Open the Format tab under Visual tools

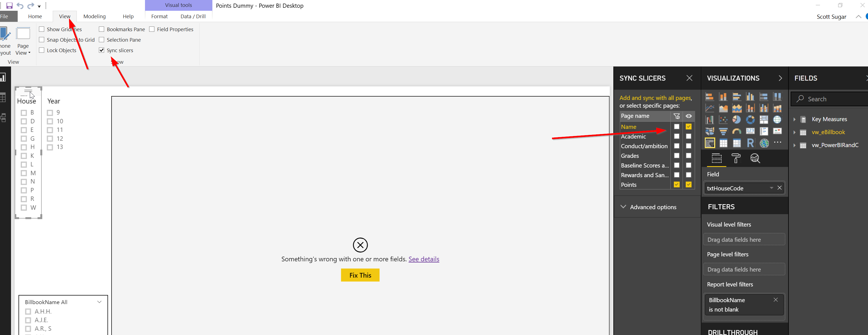[159, 16]
